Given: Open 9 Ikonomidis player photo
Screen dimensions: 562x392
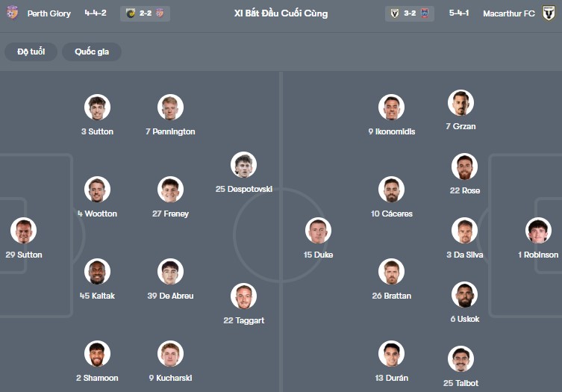Looking at the screenshot, I should pyautogui.click(x=391, y=108).
